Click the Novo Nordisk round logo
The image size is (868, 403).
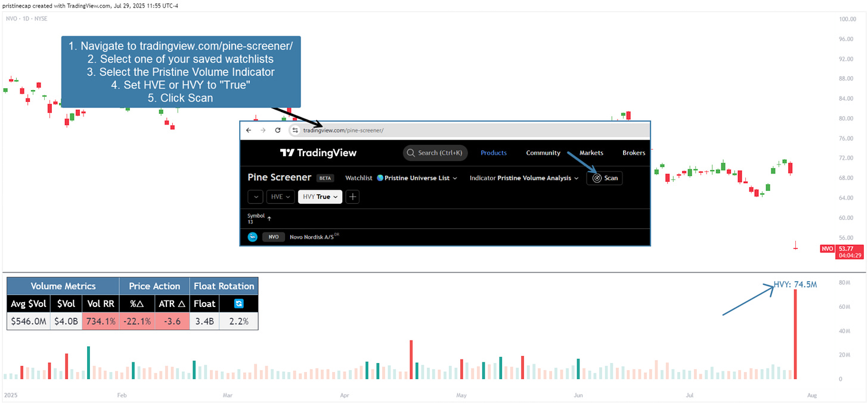pyautogui.click(x=253, y=237)
